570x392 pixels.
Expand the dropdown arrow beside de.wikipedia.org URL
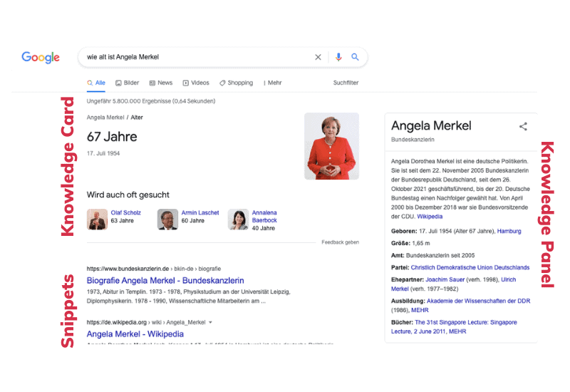click(x=210, y=322)
